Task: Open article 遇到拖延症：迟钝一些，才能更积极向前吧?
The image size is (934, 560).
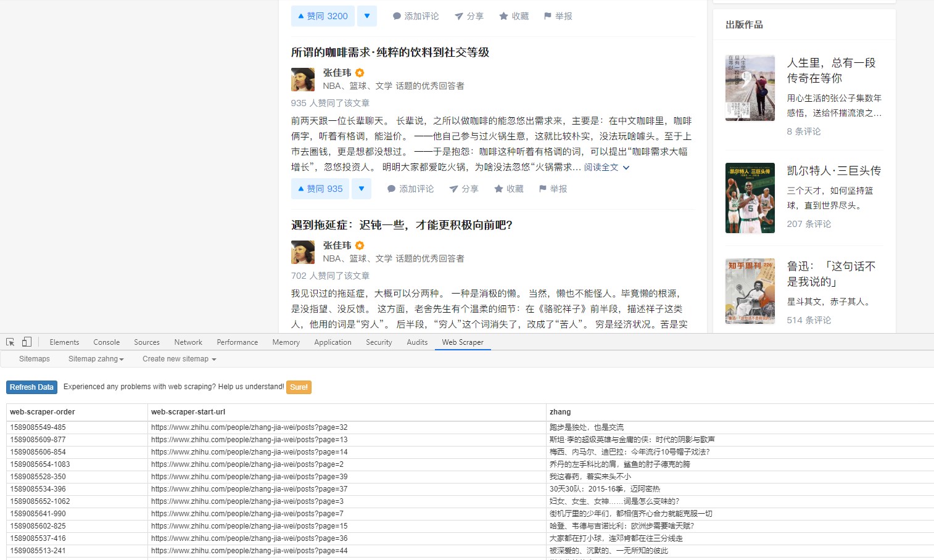Action: click(x=402, y=225)
